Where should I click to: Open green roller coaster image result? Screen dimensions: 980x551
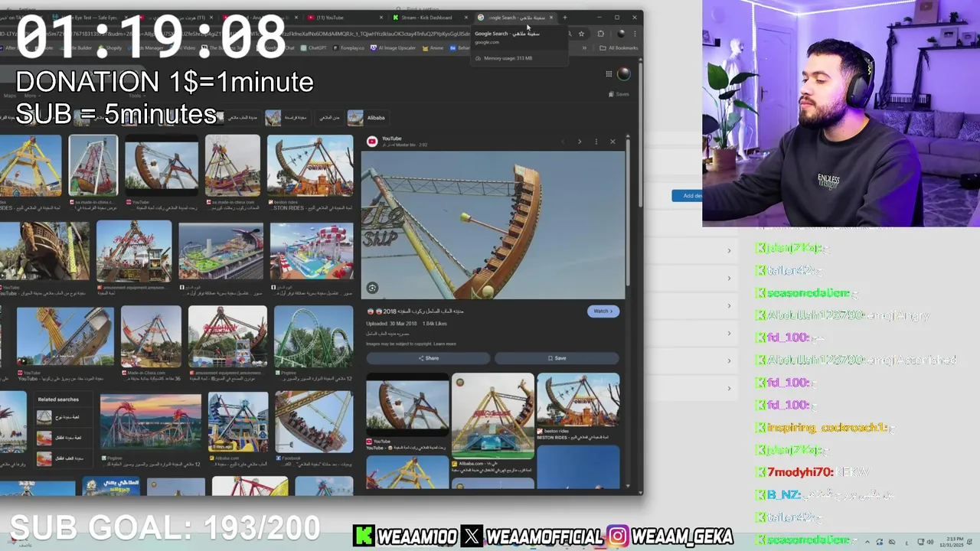coord(313,336)
